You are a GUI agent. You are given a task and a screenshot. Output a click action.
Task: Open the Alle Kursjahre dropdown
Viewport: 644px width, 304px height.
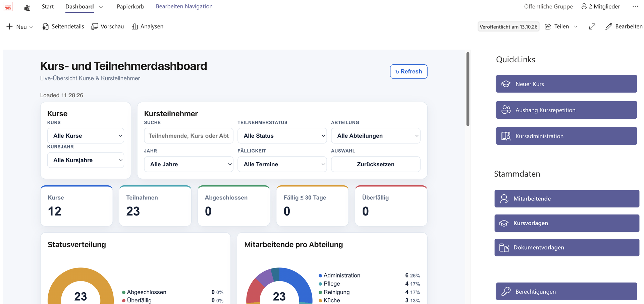coord(86,160)
